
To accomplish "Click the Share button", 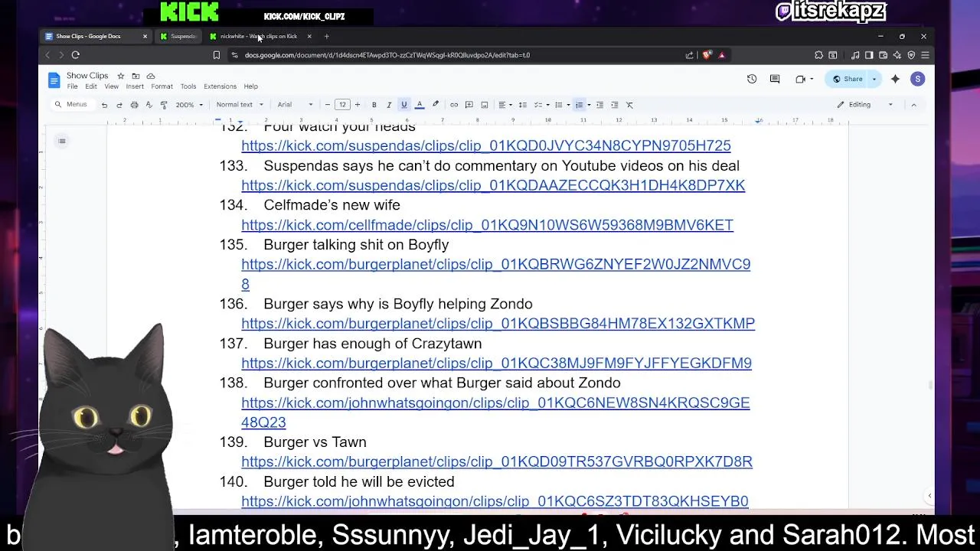I will [x=847, y=79].
